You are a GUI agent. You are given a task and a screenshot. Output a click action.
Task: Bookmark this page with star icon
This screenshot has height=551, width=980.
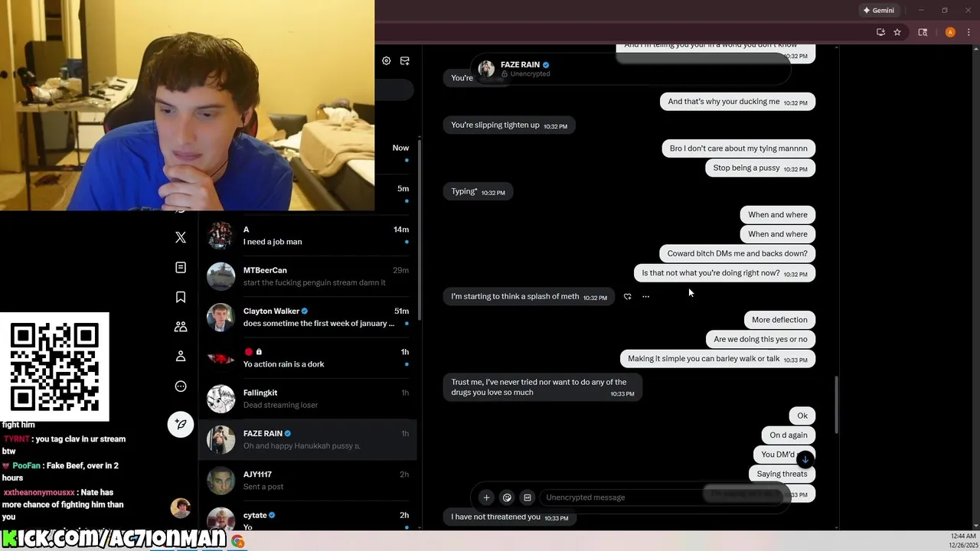[x=897, y=32]
